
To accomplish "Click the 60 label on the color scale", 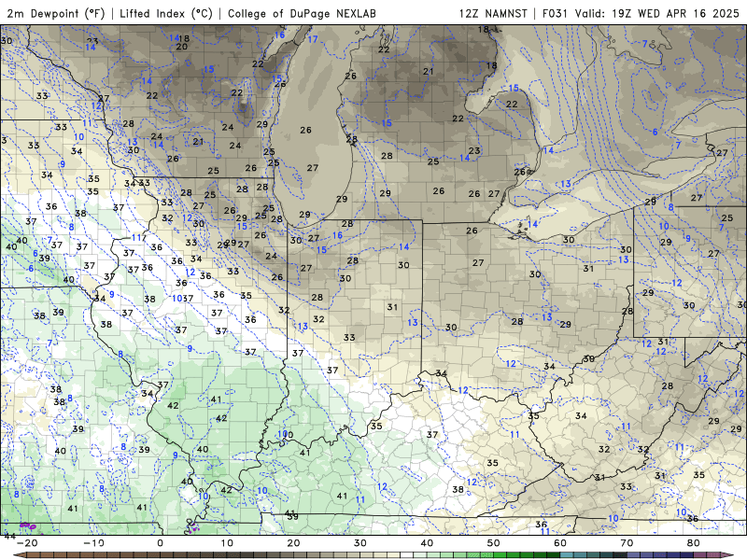I will point(560,543).
